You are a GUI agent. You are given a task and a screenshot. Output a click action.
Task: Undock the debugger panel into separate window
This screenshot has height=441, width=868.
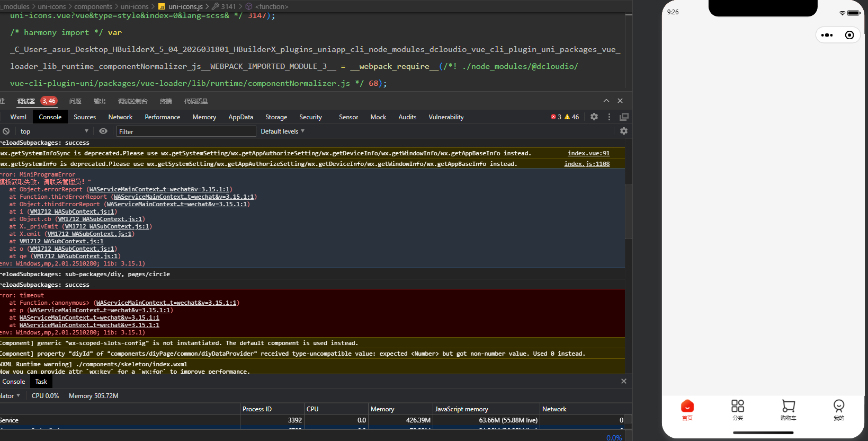(624, 117)
